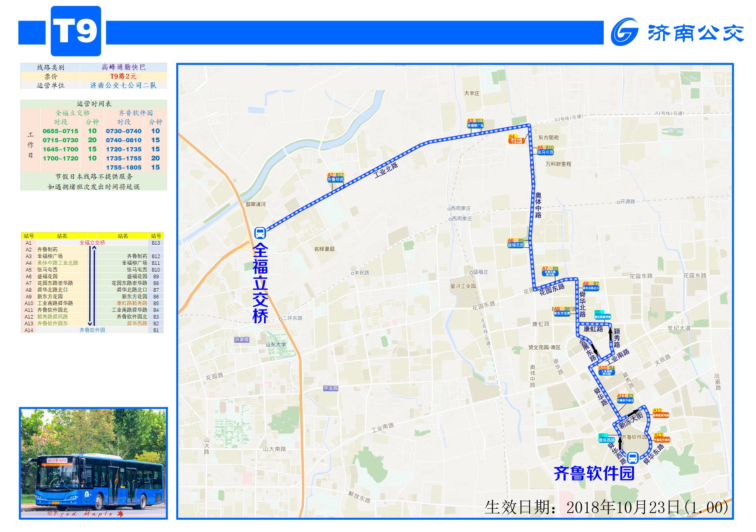The height and width of the screenshot is (532, 756).
Task: Select the A9 B6 新东方花园 stop marker
Action: (x=562, y=311)
